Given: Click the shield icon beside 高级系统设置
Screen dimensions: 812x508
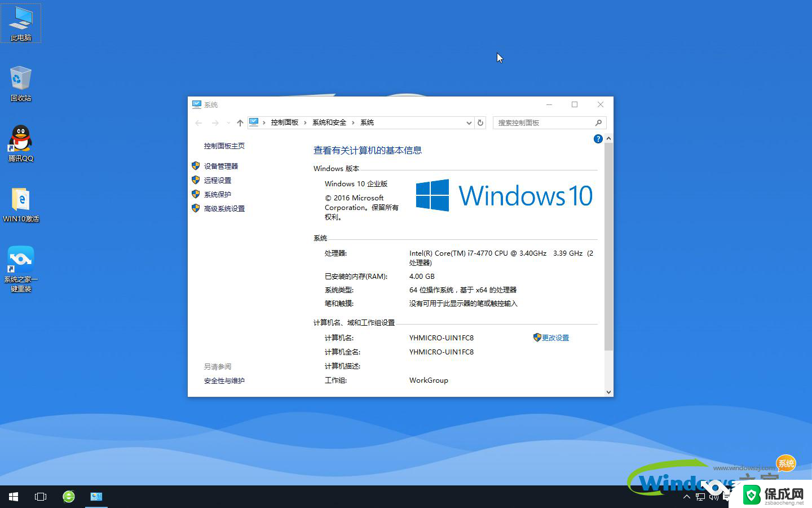Looking at the screenshot, I should coord(196,208).
